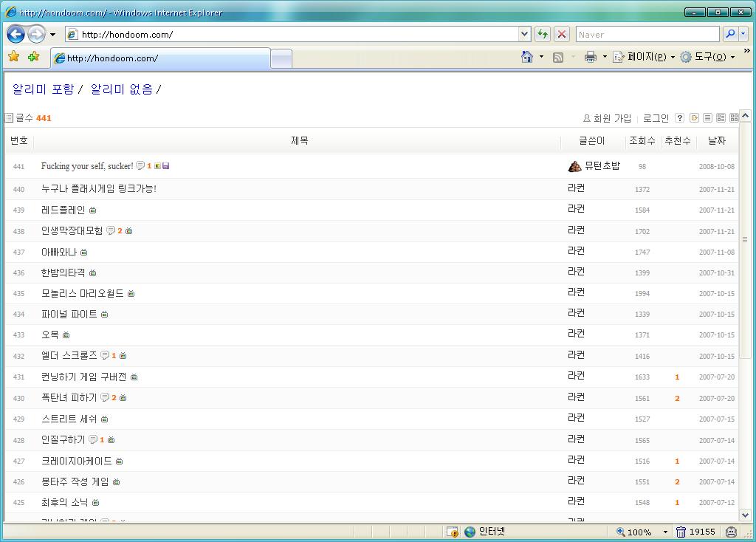Screen dimensions: 756x542
Task: Switch board to gallery grid view icon
Action: click(x=734, y=118)
